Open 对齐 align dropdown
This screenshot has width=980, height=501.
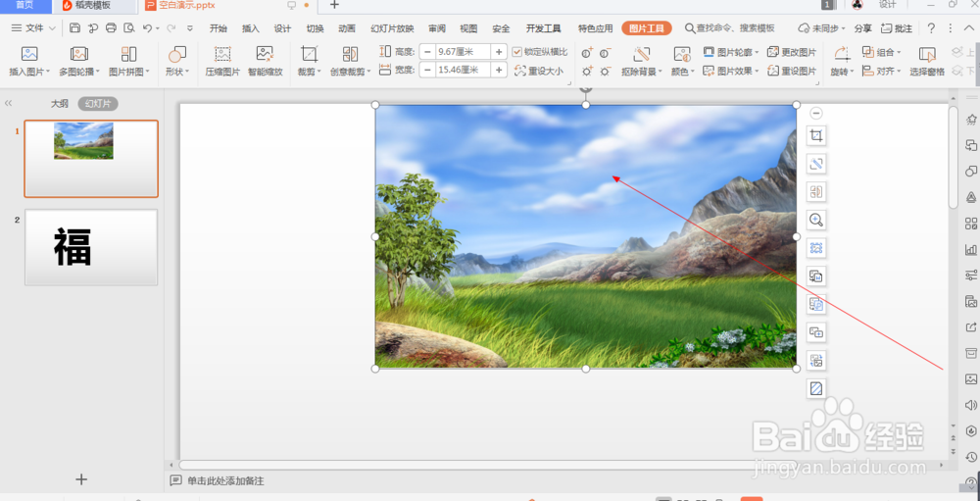click(x=881, y=71)
